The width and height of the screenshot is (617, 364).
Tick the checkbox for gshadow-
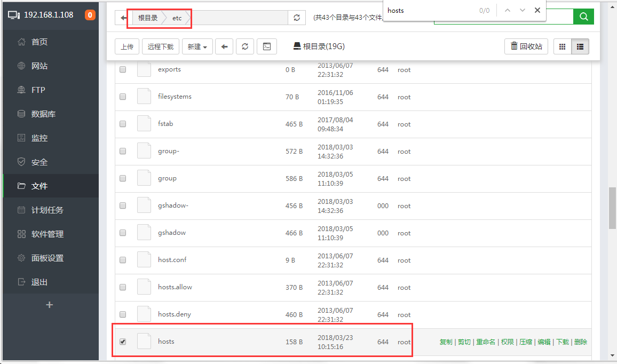tap(123, 205)
